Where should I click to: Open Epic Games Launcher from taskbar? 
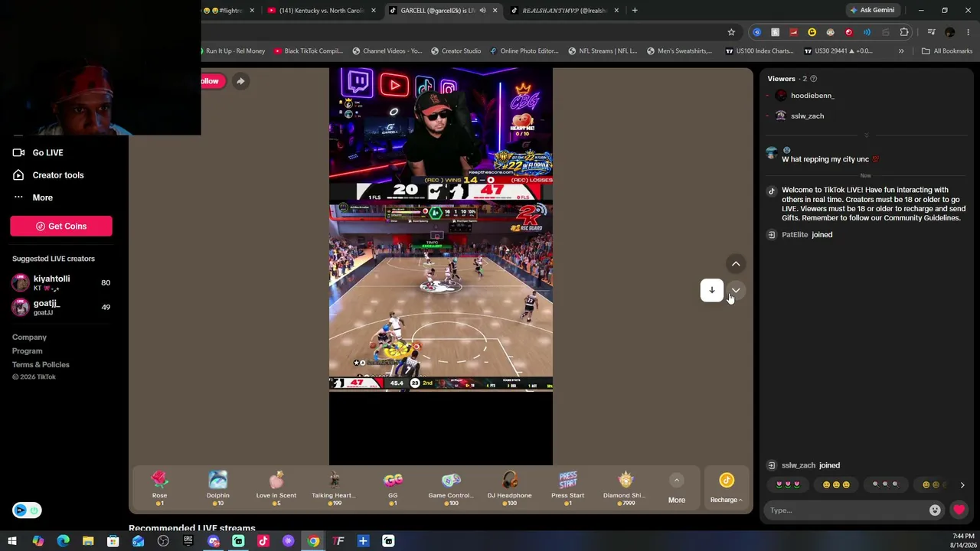point(188,542)
